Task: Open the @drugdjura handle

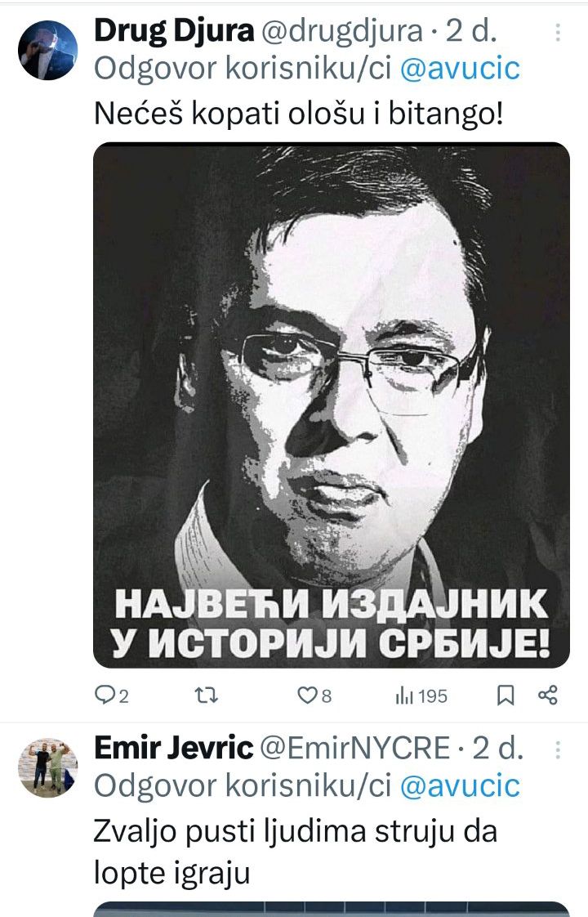Action: pos(341,32)
